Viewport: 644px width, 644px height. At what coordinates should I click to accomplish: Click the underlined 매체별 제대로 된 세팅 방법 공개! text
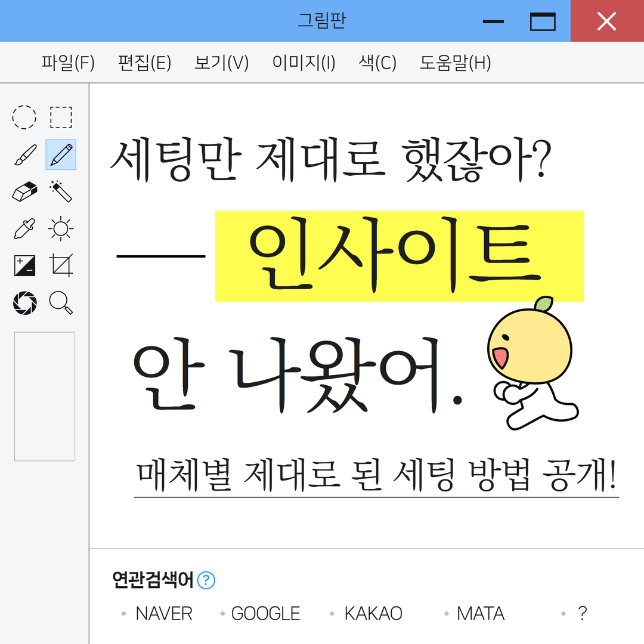pyautogui.click(x=376, y=476)
